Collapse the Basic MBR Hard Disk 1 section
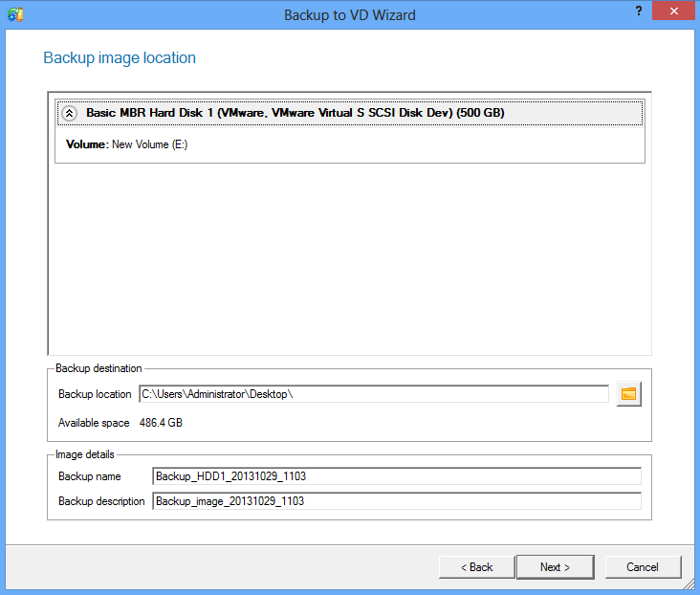 pyautogui.click(x=69, y=113)
